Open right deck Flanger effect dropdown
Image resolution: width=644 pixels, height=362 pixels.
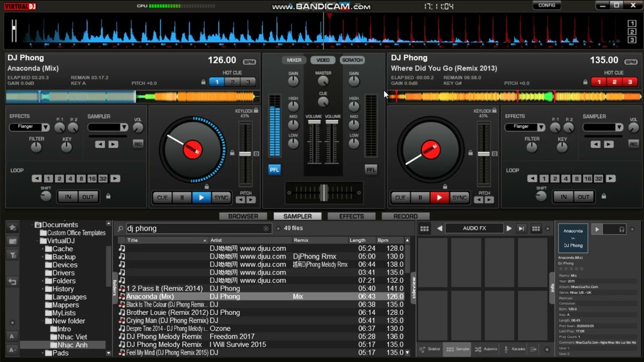point(541,127)
